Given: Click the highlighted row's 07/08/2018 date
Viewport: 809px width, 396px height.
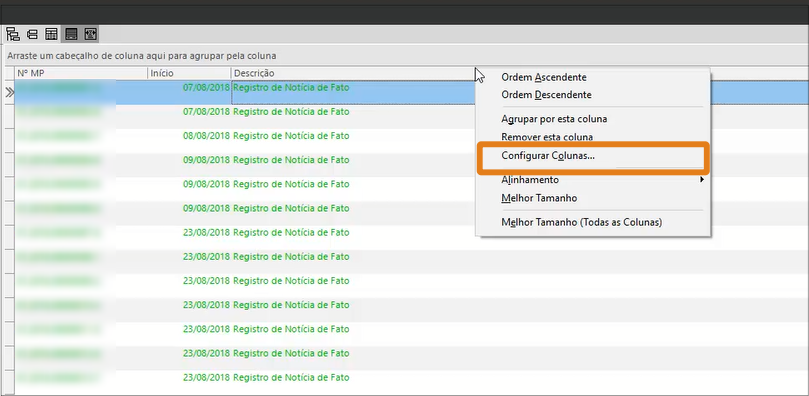Looking at the screenshot, I should 206,88.
